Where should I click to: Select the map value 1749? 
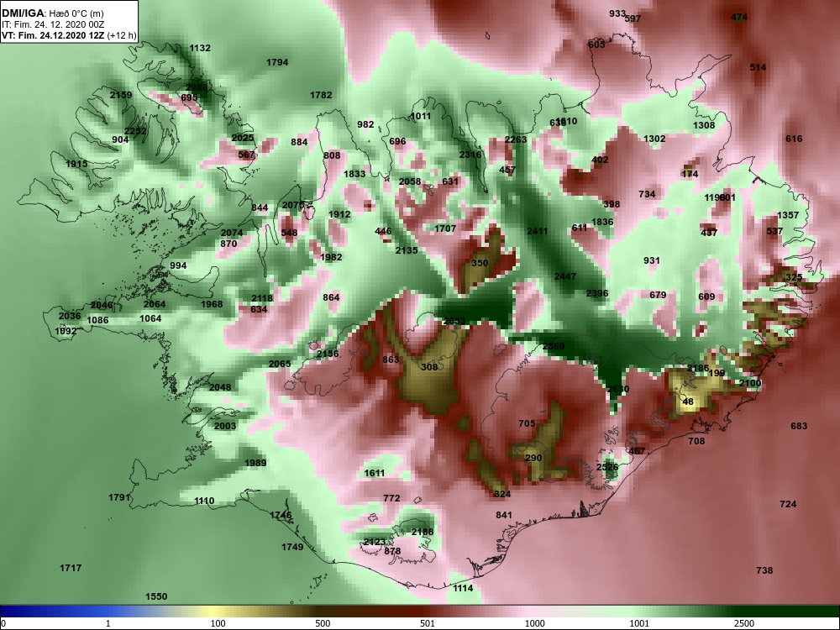[292, 547]
